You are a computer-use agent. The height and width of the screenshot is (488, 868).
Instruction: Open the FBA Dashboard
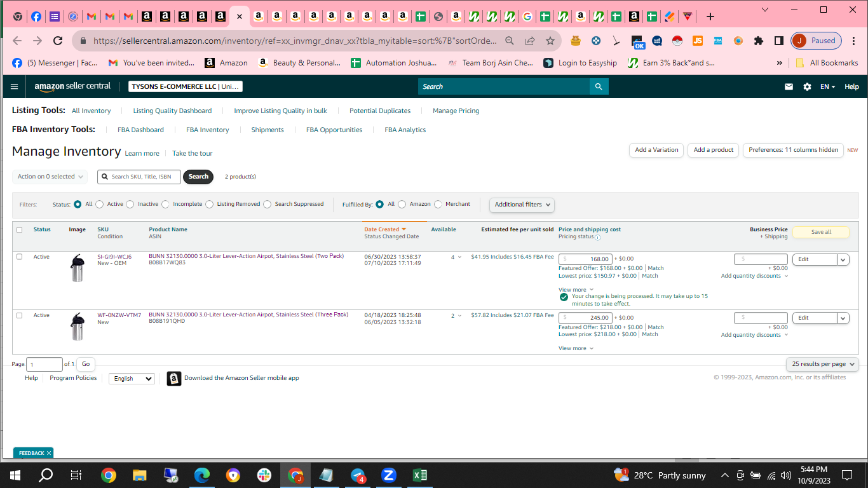[140, 130]
